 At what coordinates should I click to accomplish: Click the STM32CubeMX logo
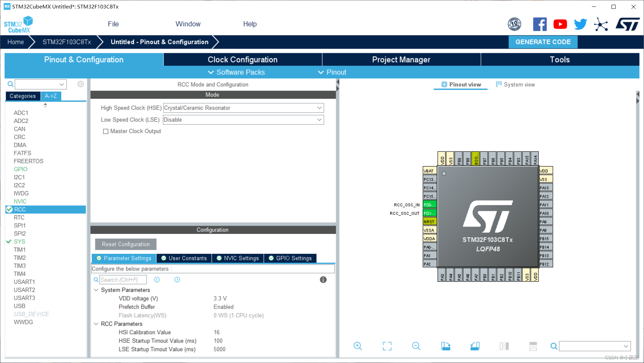19,24
